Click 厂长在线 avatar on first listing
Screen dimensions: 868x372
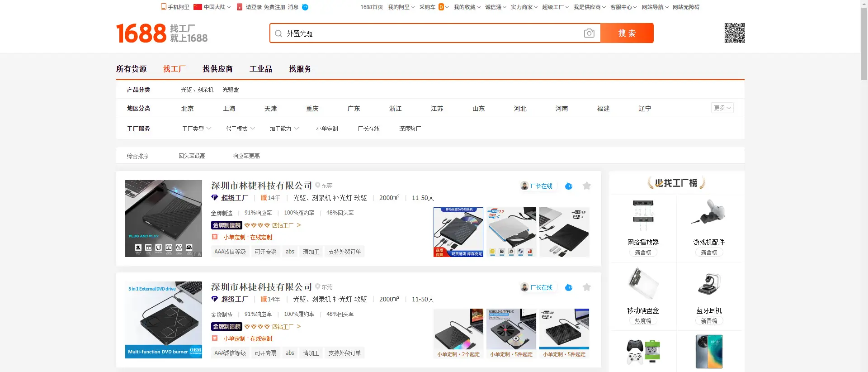pyautogui.click(x=524, y=186)
